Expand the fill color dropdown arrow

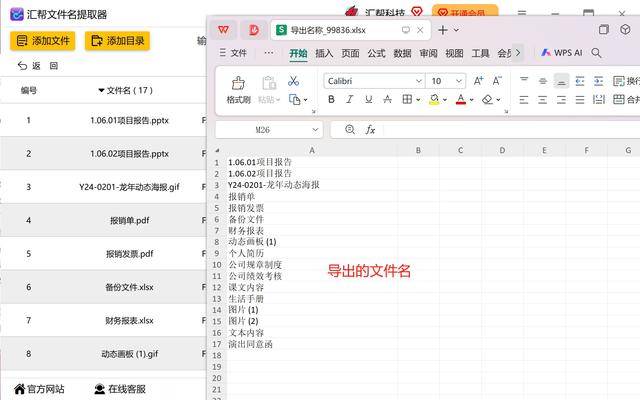click(445, 100)
